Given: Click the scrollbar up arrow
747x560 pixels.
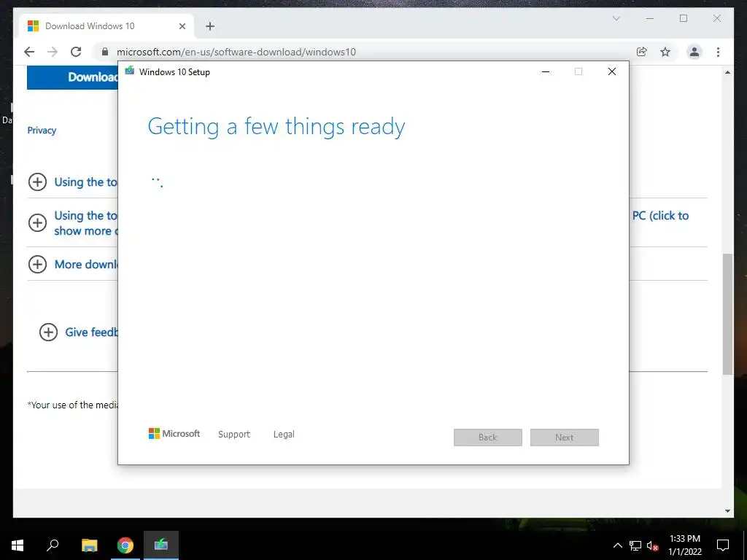Looking at the screenshot, I should pos(727,72).
